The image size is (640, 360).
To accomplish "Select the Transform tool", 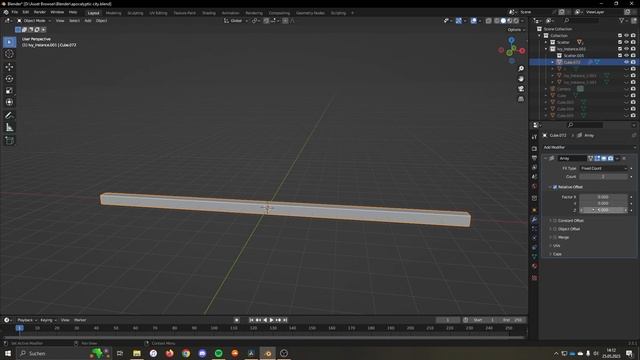I will 9,102.
